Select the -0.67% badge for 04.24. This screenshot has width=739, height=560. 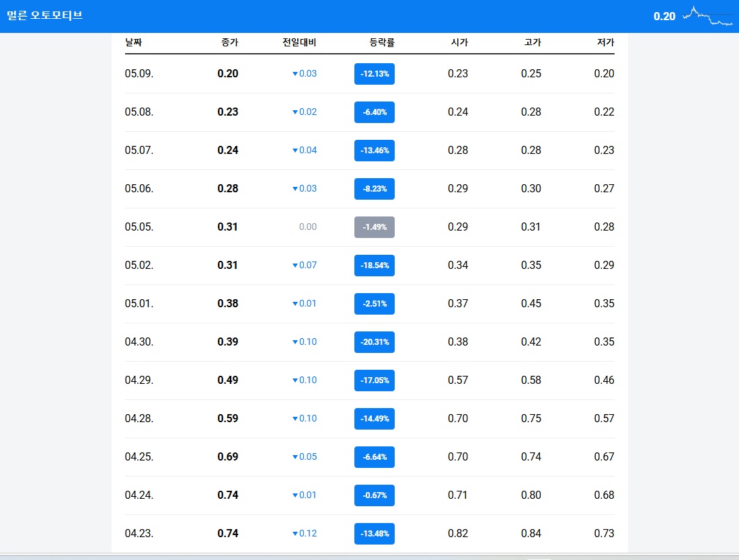(375, 495)
